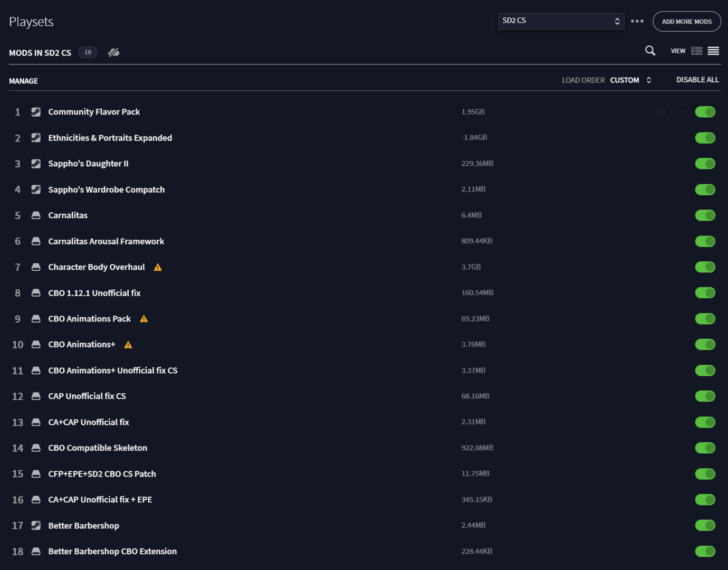Toggle off Carnalitas Arousal Framework
Screen dimensions: 728x570
point(705,241)
